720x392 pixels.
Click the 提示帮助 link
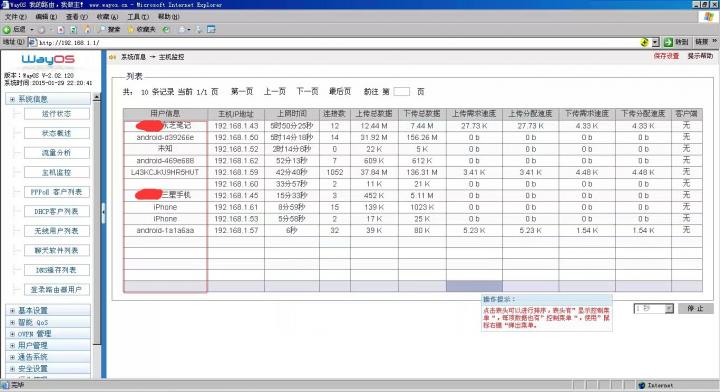pos(700,56)
